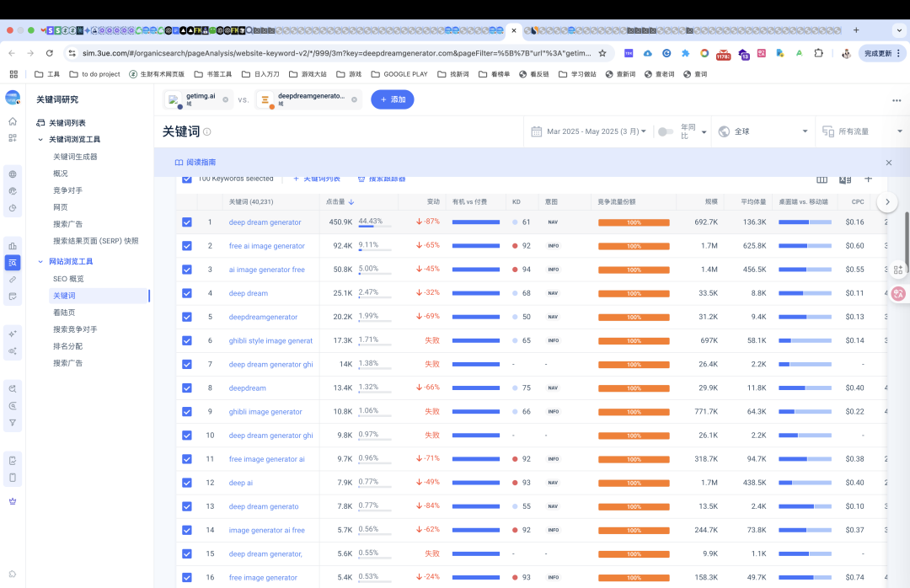Open the 关键词生成器 menu item
This screenshot has width=910, height=588.
pyautogui.click(x=76, y=157)
